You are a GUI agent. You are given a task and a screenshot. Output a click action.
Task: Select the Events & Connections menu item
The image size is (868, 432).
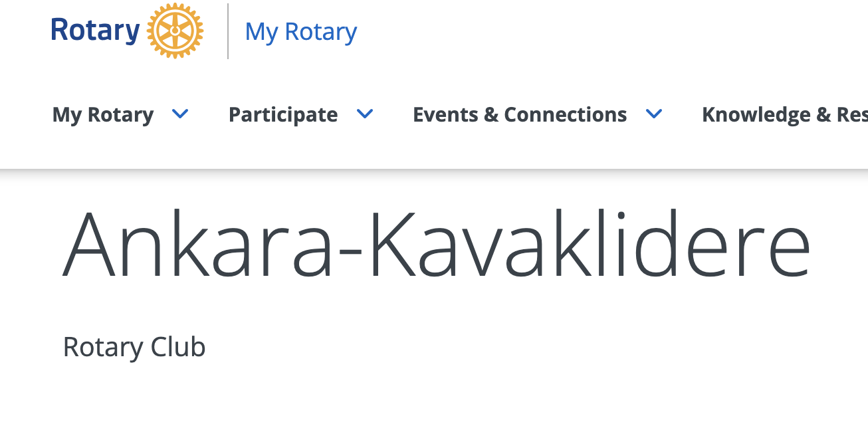coord(519,114)
